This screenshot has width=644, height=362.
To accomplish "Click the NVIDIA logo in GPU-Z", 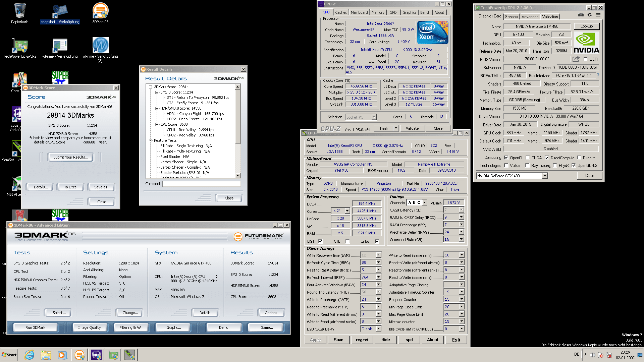I will click(586, 43).
